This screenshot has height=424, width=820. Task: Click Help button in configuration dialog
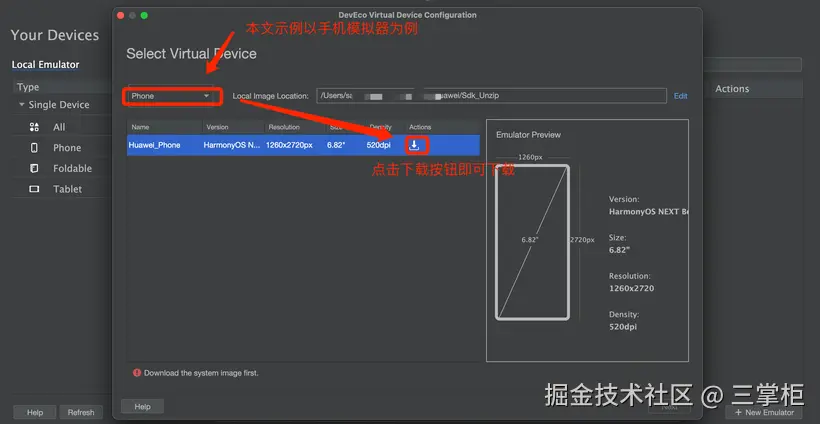pyautogui.click(x=142, y=406)
